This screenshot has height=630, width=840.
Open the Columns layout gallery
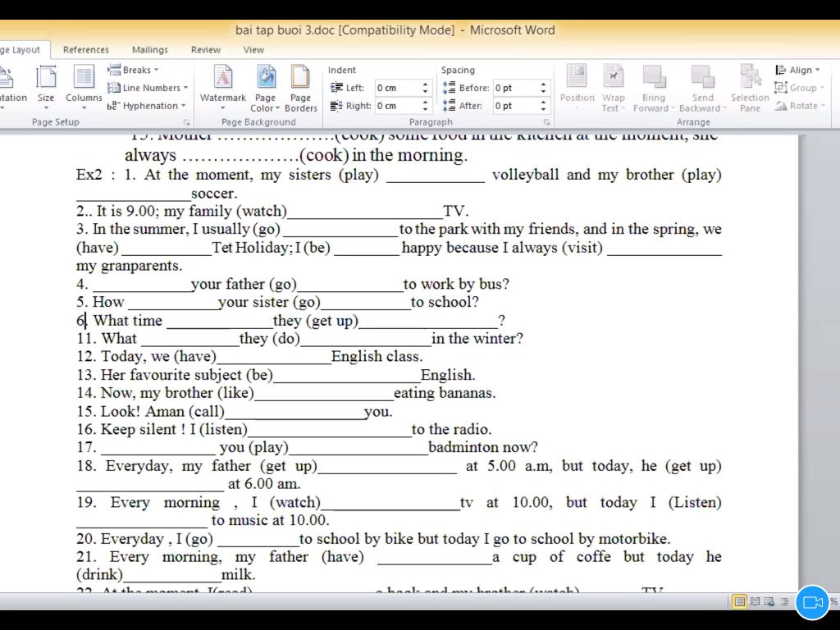click(x=84, y=87)
